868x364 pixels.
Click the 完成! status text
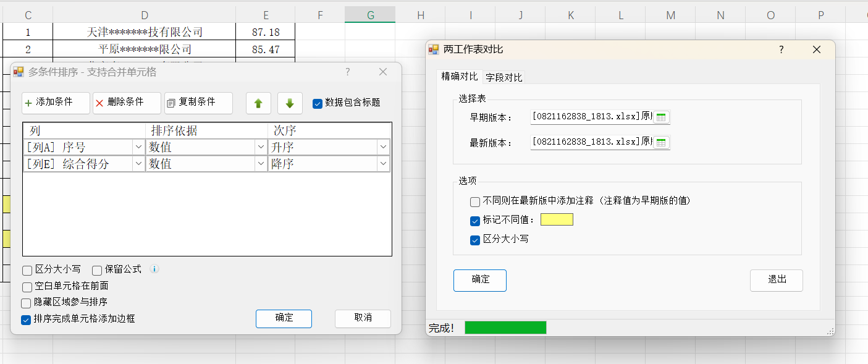point(442,328)
